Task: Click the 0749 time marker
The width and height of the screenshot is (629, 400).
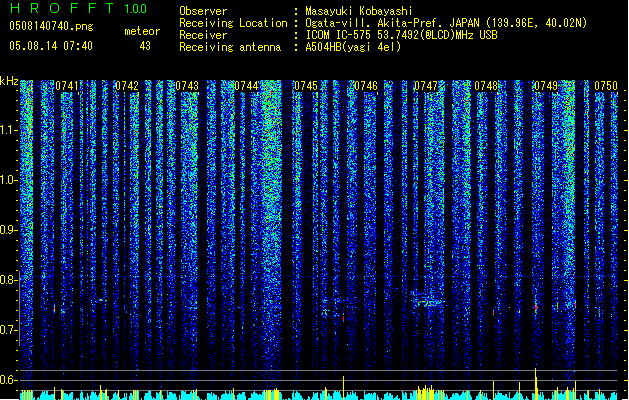Action: click(x=546, y=86)
